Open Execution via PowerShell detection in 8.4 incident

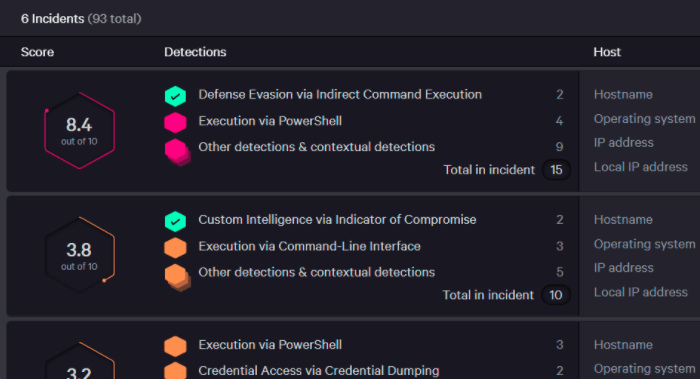[270, 121]
